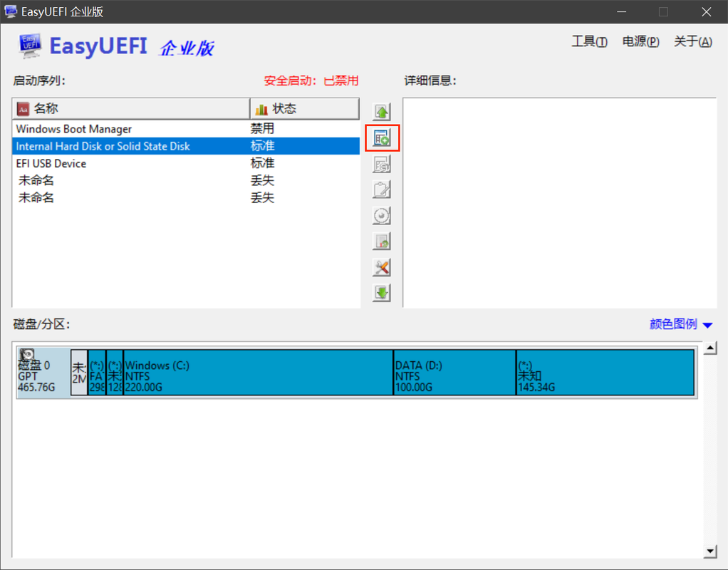This screenshot has width=728, height=570.
Task: Expand the 颜色图例 dropdown arrow
Action: coord(707,325)
